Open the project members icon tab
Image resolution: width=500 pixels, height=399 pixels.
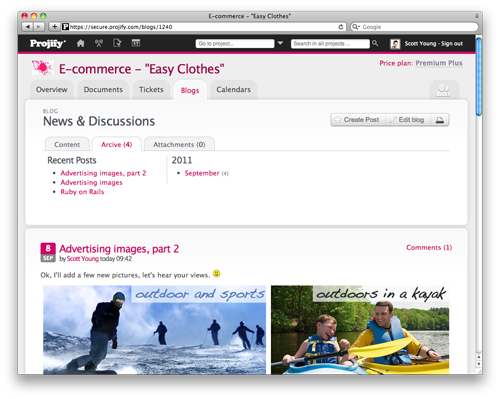point(444,90)
